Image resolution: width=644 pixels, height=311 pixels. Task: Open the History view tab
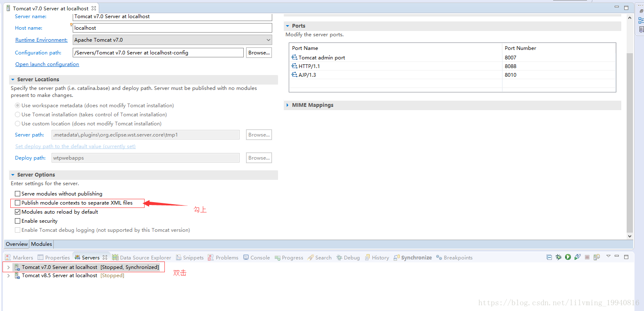tap(376, 257)
